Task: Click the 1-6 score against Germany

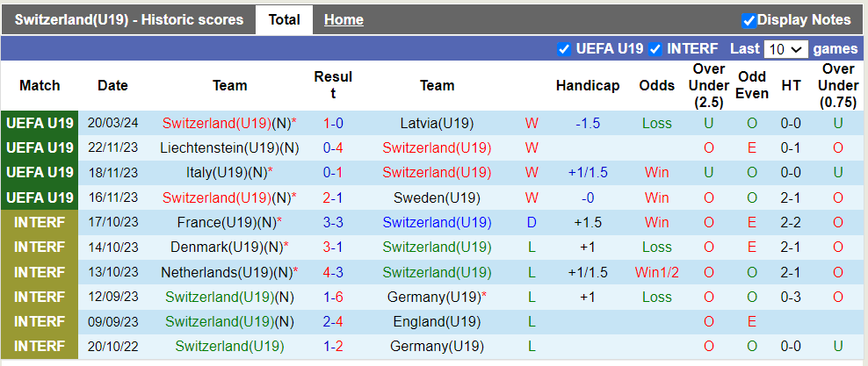Action: [333, 297]
